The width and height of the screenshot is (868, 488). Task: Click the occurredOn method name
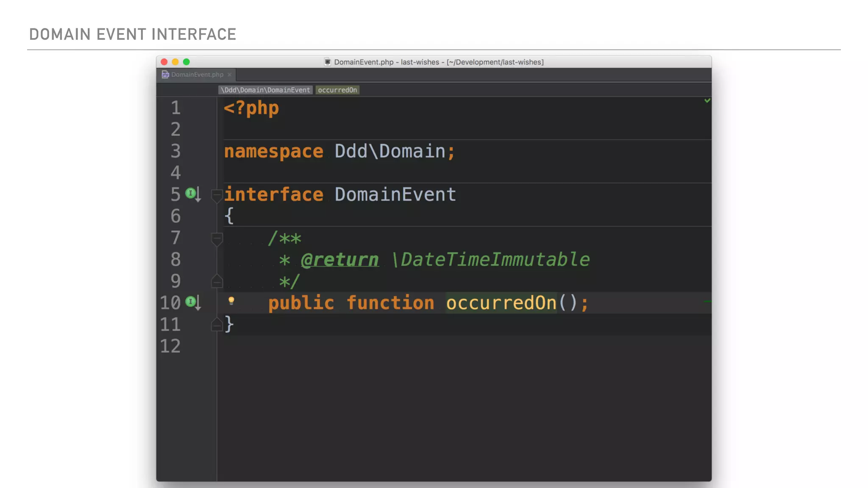point(501,303)
